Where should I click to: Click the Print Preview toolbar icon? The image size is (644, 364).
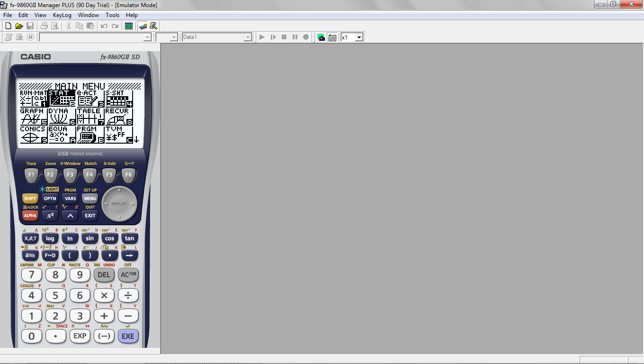point(54,26)
